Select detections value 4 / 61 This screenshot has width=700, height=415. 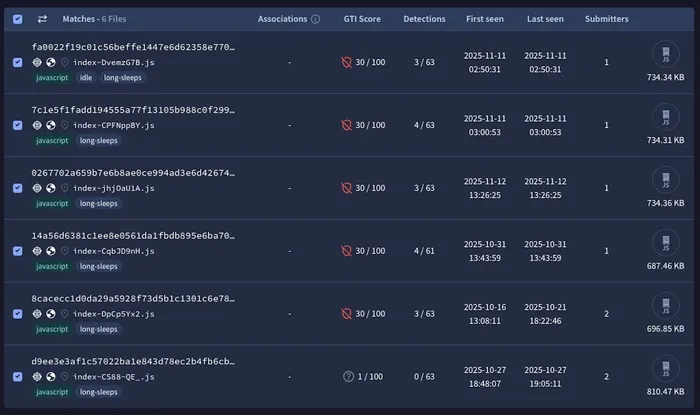(x=424, y=251)
